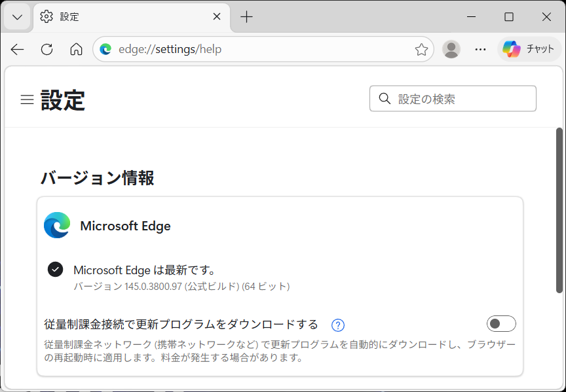
Task: Click the search magnifier icon
Action: click(385, 98)
